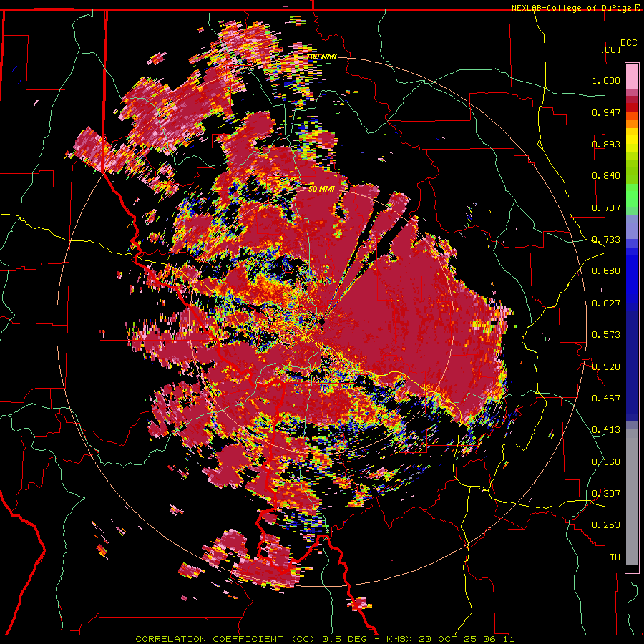Image resolution: width=644 pixels, height=644 pixels.
Task: Click the 0.680 legend label
Action: pyautogui.click(x=606, y=271)
